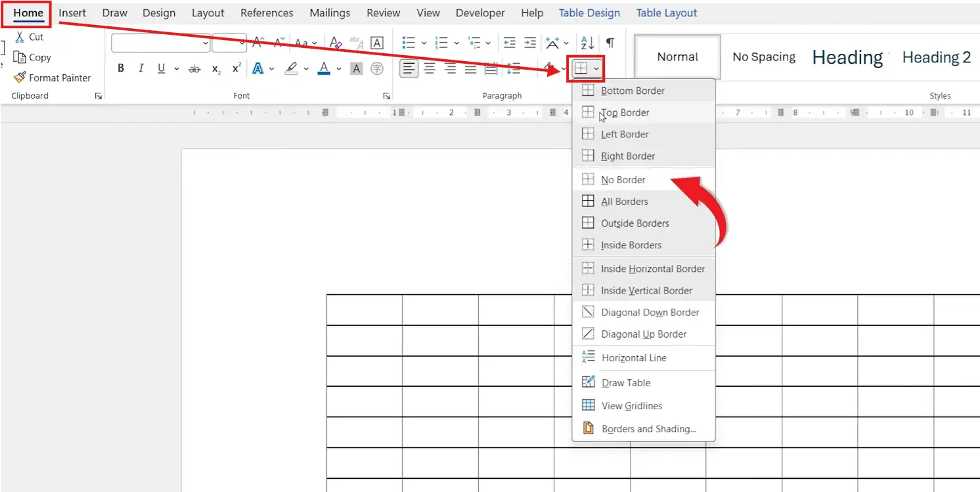This screenshot has height=492, width=980.
Task: Click the Text Effects glowing A icon
Action: point(258,68)
